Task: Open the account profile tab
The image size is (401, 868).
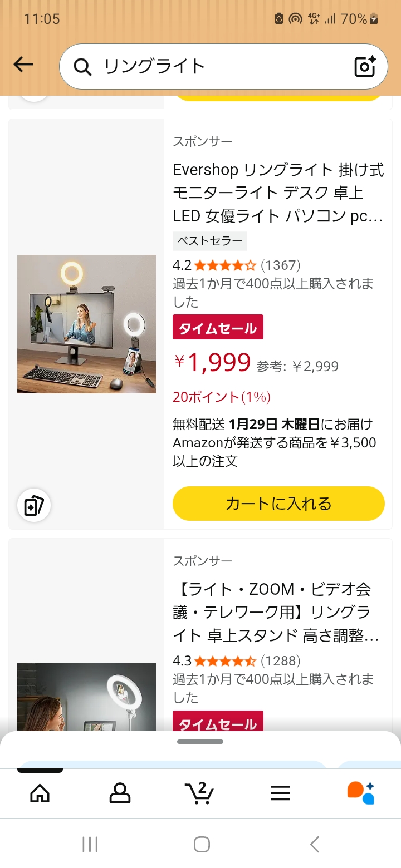Action: [120, 793]
